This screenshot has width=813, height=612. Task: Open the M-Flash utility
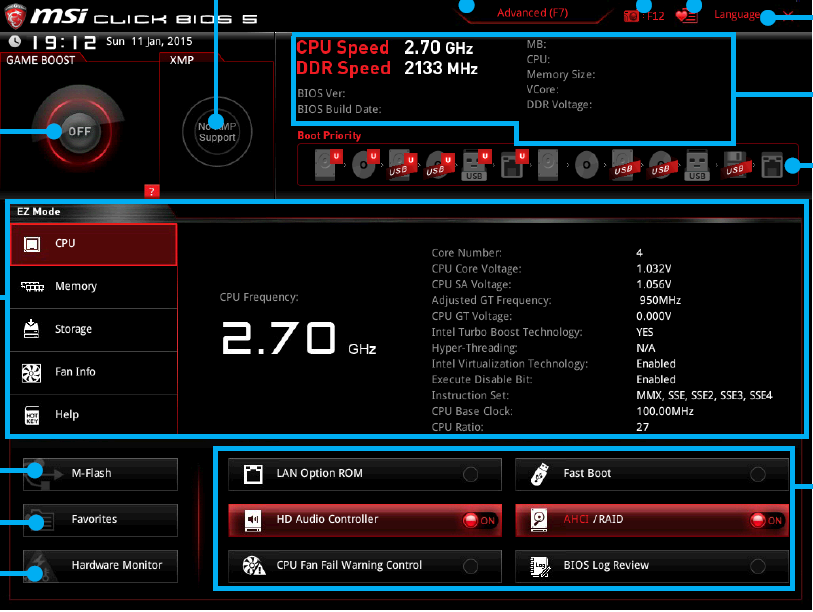[100, 474]
